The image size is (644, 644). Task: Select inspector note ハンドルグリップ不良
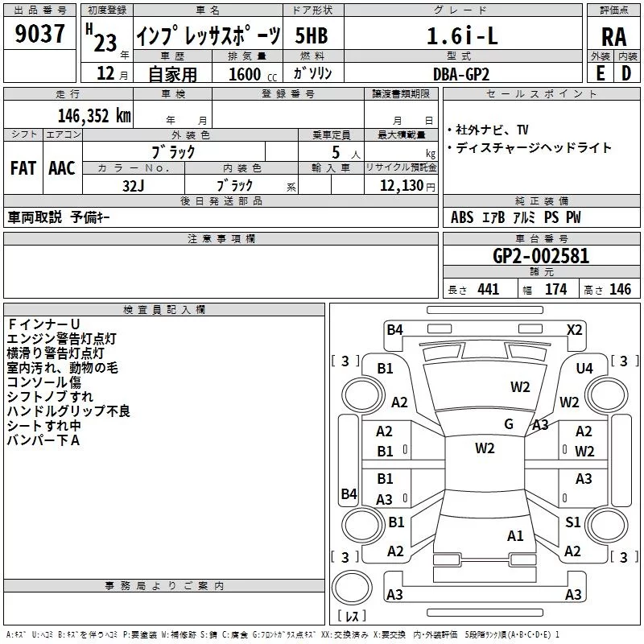[68, 411]
